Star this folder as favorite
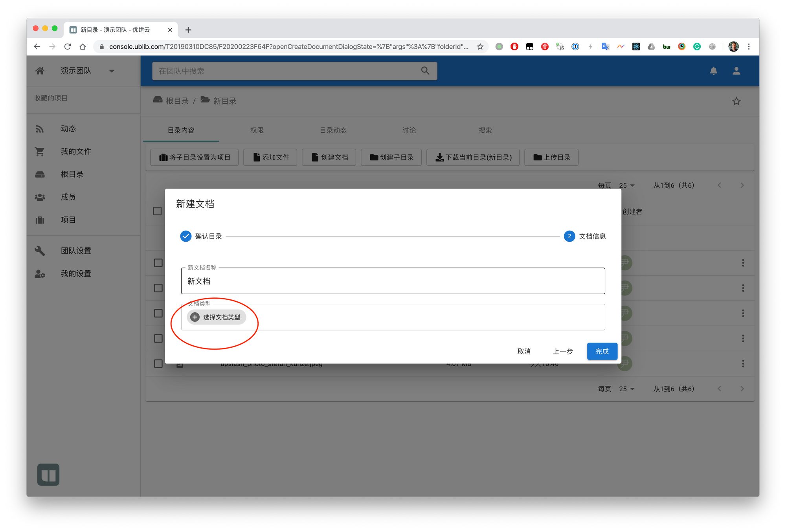 736,101
